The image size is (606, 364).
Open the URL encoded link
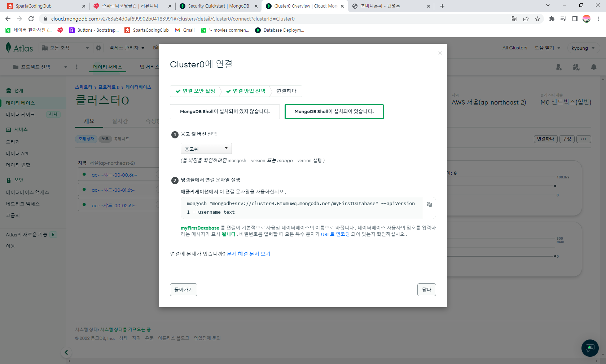[335, 234]
